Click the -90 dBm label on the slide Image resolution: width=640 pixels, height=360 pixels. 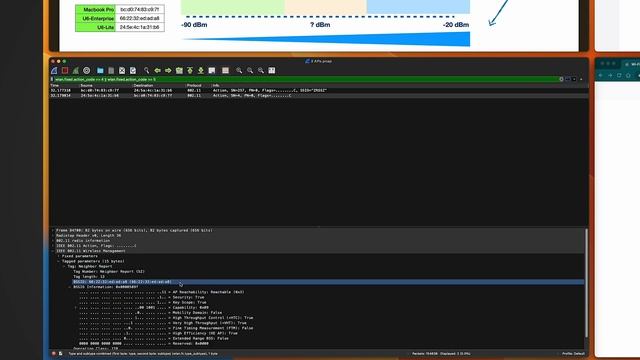click(x=194, y=25)
